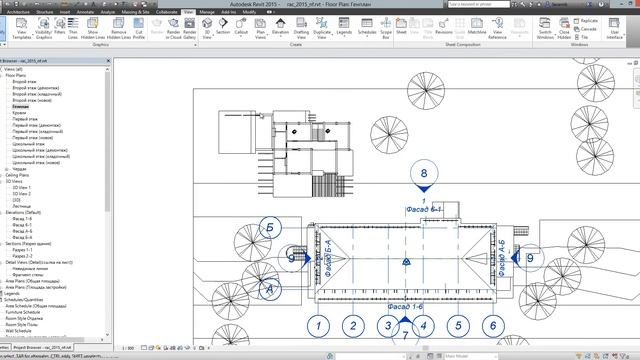Viewport: 640px width, 360px height.
Task: Switch to the Annotate ribbon tab
Action: click(x=85, y=12)
